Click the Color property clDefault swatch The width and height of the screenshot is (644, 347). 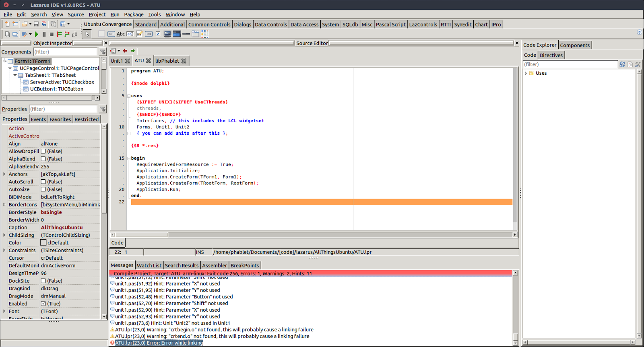click(x=43, y=243)
